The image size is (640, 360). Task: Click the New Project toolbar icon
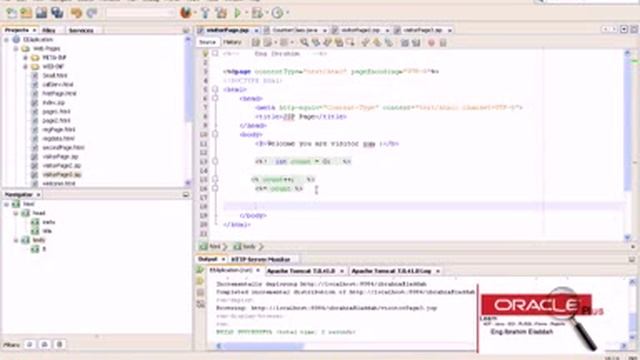[x=26, y=13]
